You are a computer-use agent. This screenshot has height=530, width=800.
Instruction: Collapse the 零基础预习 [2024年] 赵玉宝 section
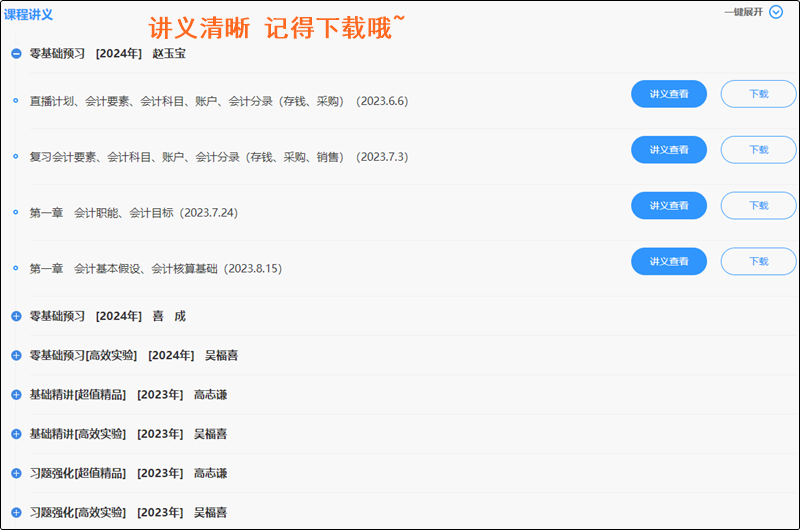point(16,53)
